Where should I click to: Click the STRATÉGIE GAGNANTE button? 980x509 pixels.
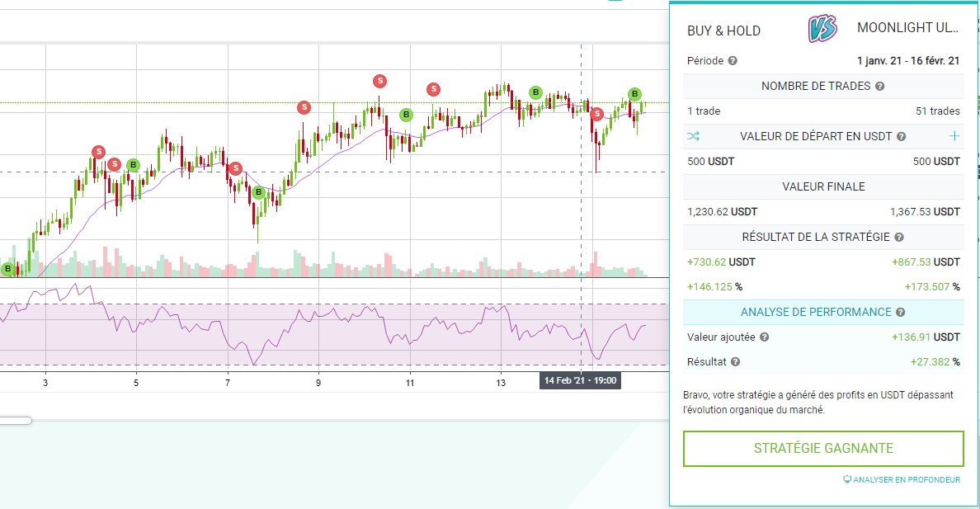[823, 448]
